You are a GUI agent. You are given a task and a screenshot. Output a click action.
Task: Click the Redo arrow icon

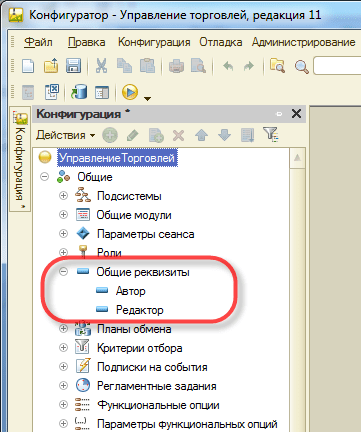tap(249, 66)
